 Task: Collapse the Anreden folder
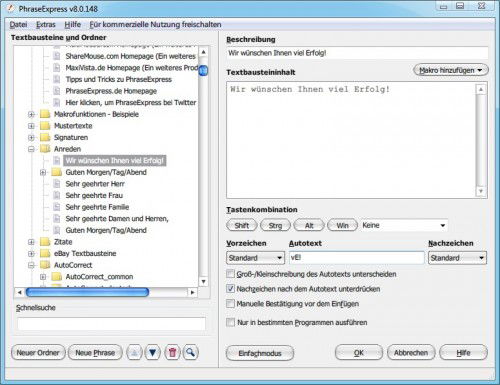click(x=31, y=149)
